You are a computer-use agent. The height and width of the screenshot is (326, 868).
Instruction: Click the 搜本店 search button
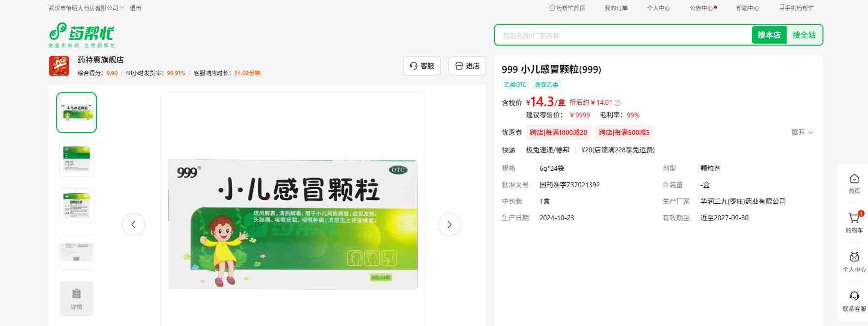point(769,35)
